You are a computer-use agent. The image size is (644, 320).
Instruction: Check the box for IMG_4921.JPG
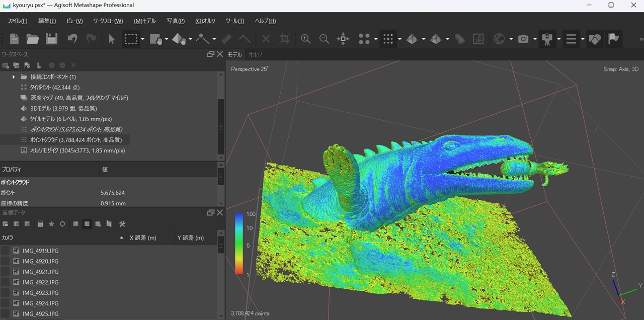pos(6,272)
